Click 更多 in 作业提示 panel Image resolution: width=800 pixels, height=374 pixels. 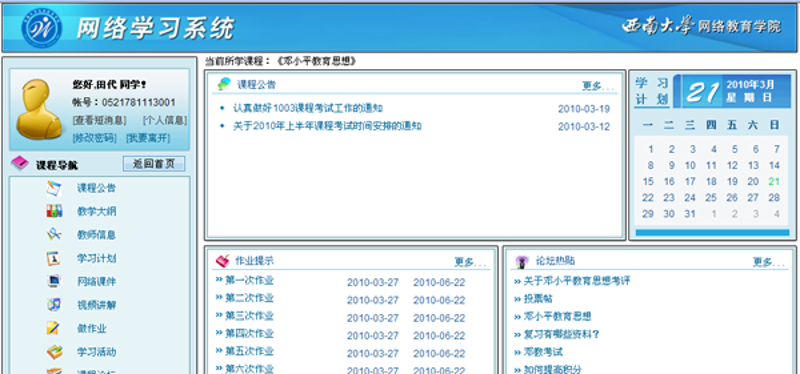point(470,262)
